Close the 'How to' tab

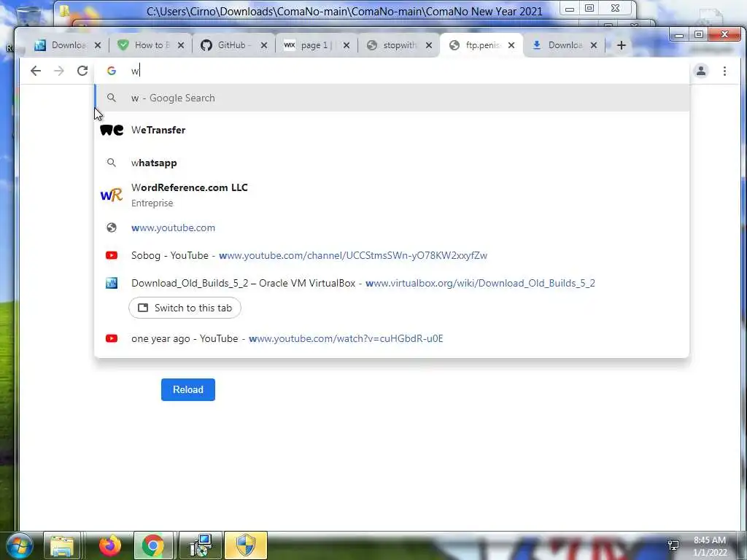point(181,45)
